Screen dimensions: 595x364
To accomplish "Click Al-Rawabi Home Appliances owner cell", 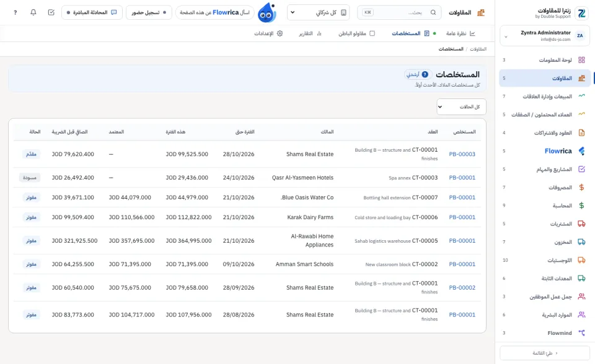I will pos(312,240).
